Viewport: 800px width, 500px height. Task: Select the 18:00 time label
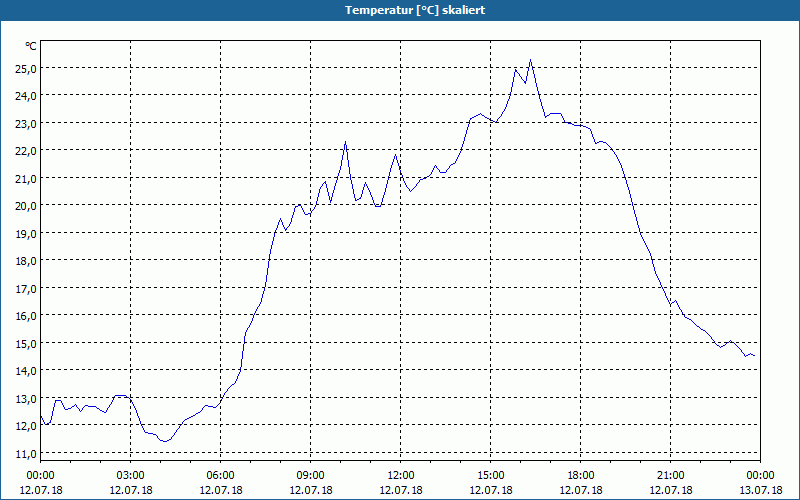coord(581,476)
